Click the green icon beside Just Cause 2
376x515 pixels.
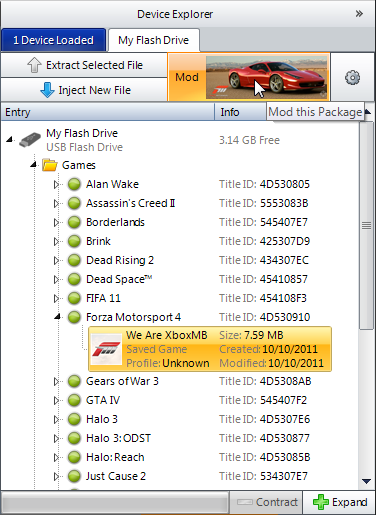pos(74,476)
